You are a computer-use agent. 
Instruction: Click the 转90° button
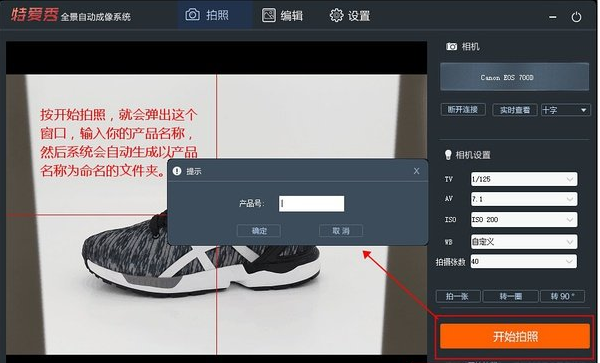[562, 296]
